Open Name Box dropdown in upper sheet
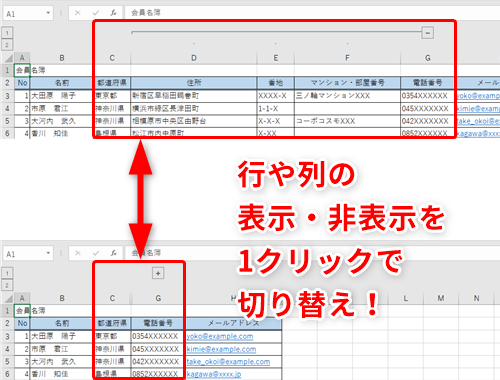 click(48, 13)
